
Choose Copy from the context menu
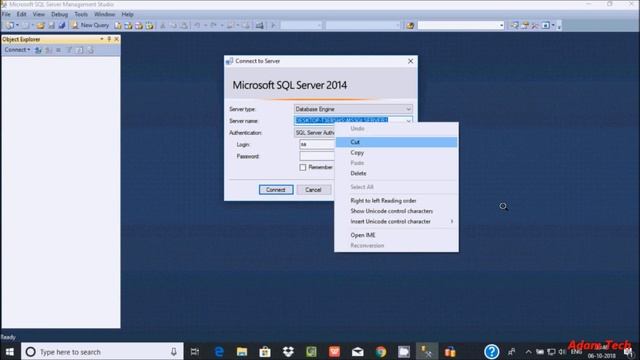[396, 153]
